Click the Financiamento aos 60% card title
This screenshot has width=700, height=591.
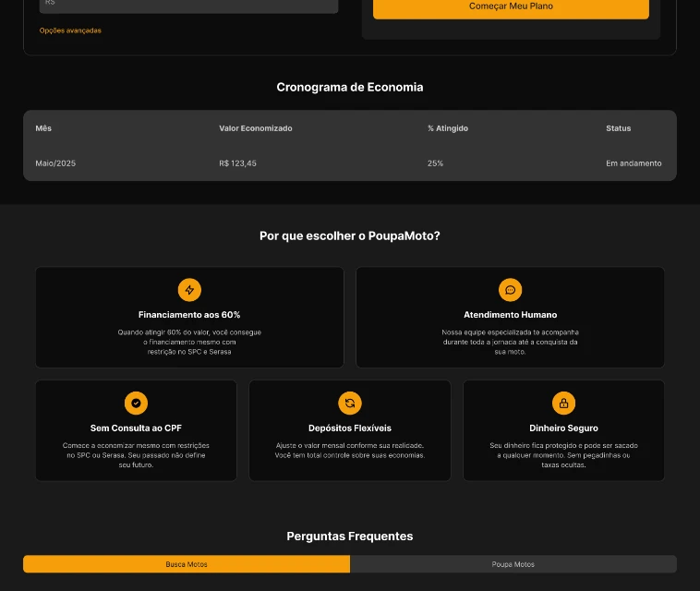(x=189, y=315)
